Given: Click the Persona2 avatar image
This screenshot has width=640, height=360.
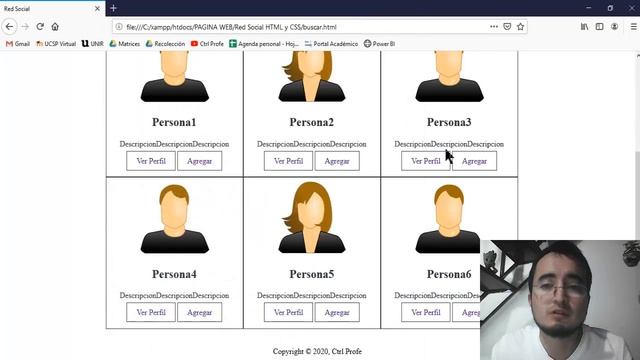Looking at the screenshot, I should point(312,76).
